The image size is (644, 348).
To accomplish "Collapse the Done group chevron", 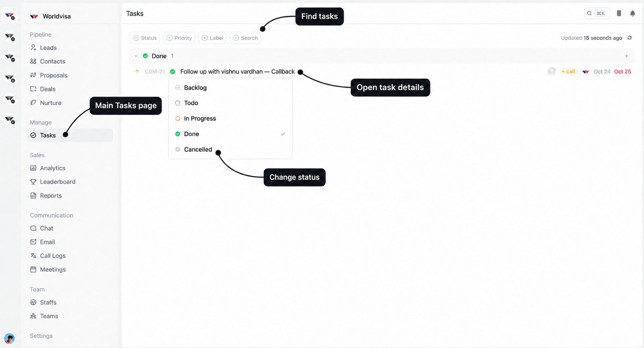I will [136, 56].
